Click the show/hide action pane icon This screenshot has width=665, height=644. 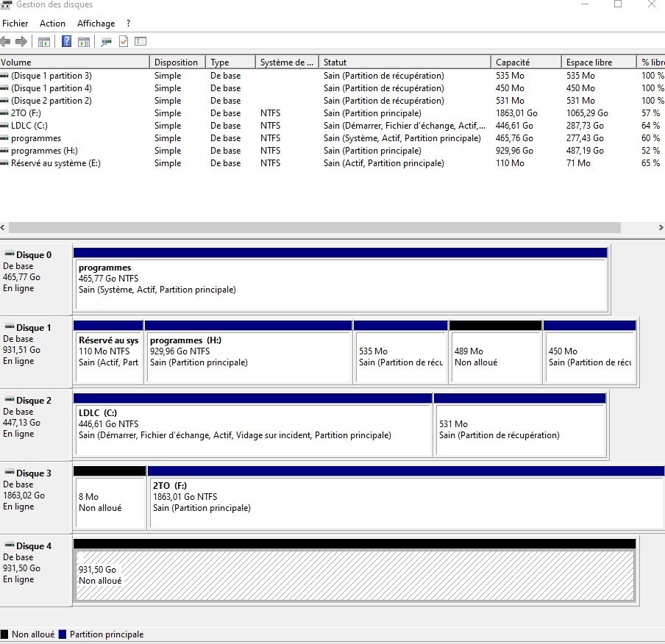coord(84,42)
